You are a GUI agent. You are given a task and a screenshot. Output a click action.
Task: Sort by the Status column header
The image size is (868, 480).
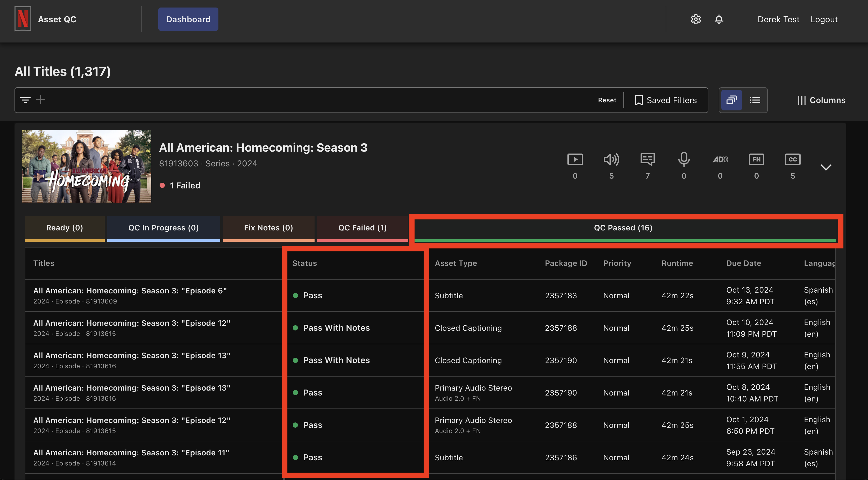coord(304,263)
